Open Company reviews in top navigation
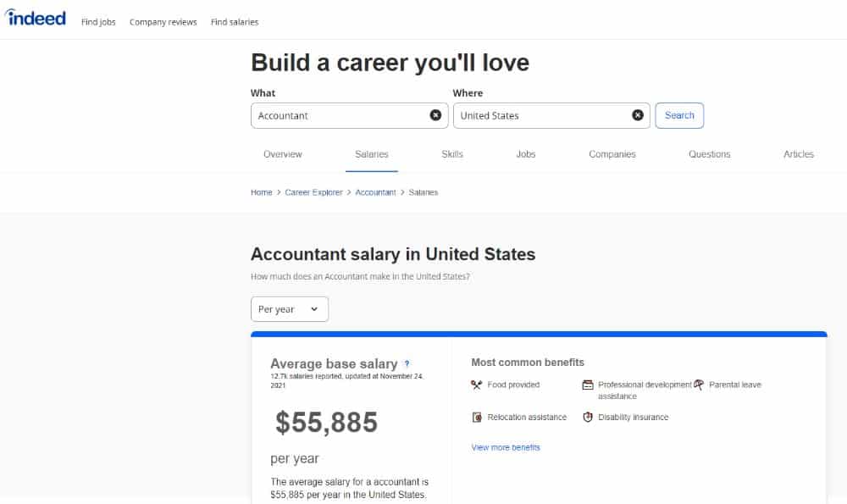The height and width of the screenshot is (504, 847). (x=163, y=22)
